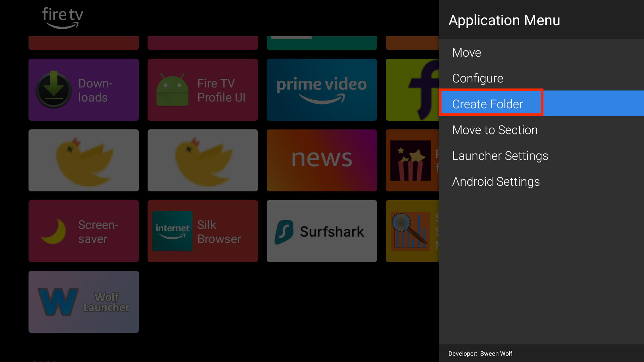Click the green tile with purple f
Screen dimensions: 644x362
[412, 89]
